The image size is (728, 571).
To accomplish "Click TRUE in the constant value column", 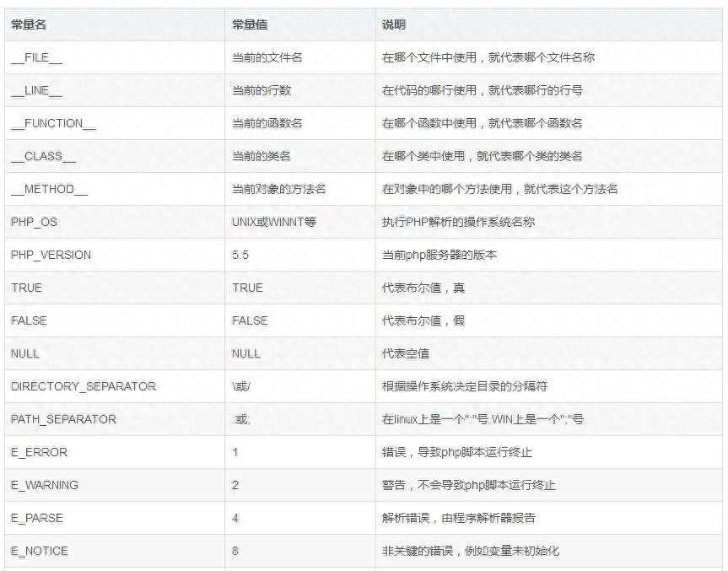I will click(x=247, y=288).
